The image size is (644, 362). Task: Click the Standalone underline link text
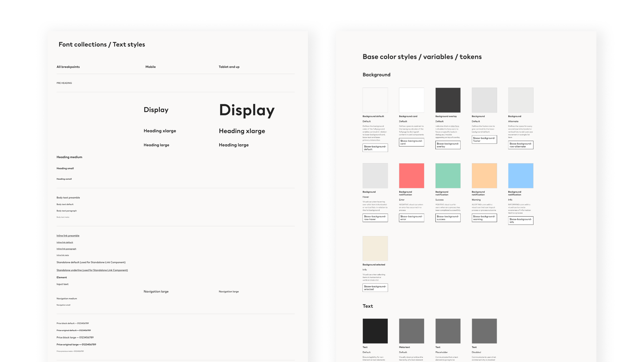point(92,270)
